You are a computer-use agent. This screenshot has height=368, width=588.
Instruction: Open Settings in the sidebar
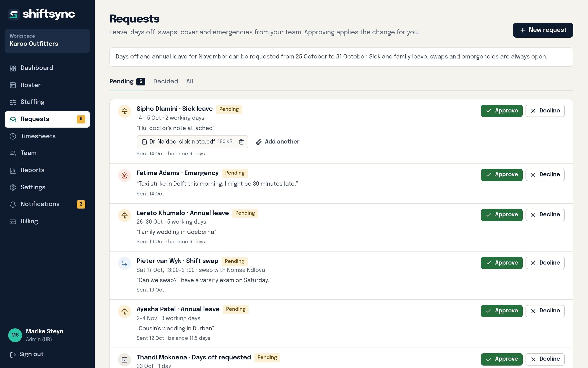coord(47,187)
